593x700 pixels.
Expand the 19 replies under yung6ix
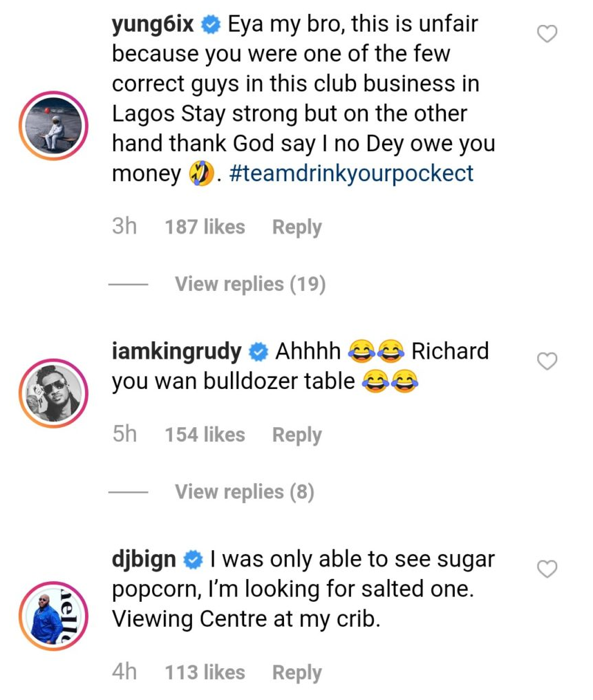[x=250, y=284]
